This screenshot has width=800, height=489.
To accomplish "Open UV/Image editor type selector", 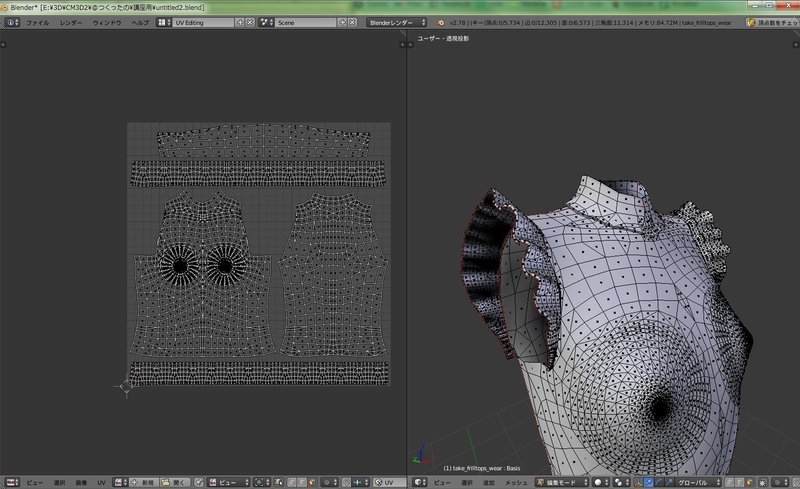I will (12, 482).
